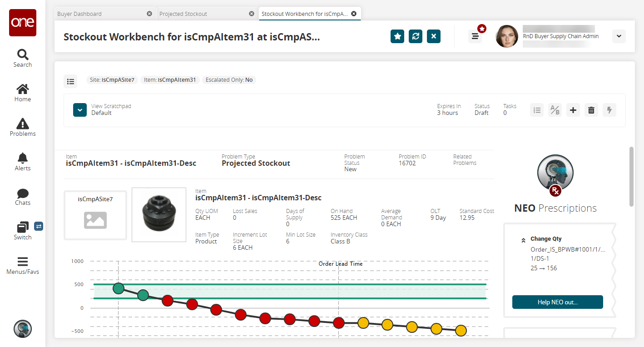Open the header menu with star badge
Viewport: 644px width, 347px height.
click(476, 36)
